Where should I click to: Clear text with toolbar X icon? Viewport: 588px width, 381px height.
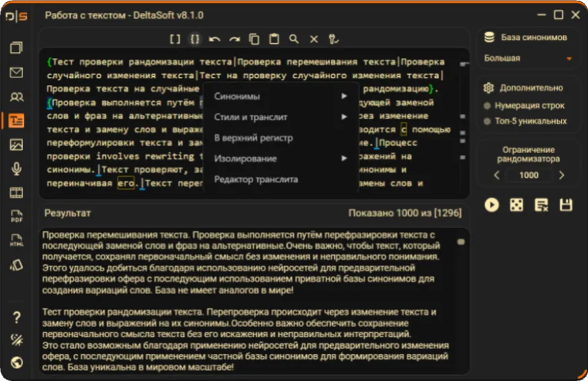click(314, 39)
